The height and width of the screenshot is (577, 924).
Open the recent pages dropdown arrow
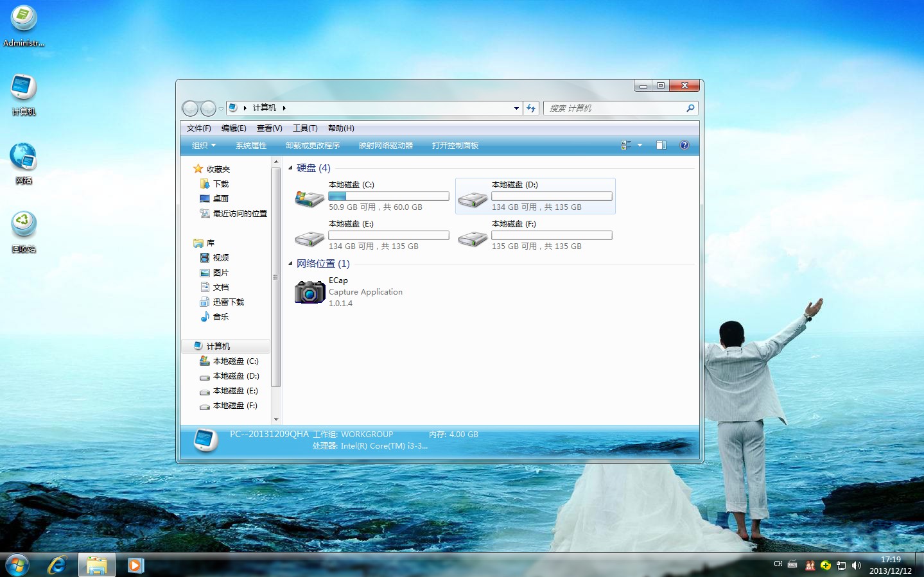221,108
